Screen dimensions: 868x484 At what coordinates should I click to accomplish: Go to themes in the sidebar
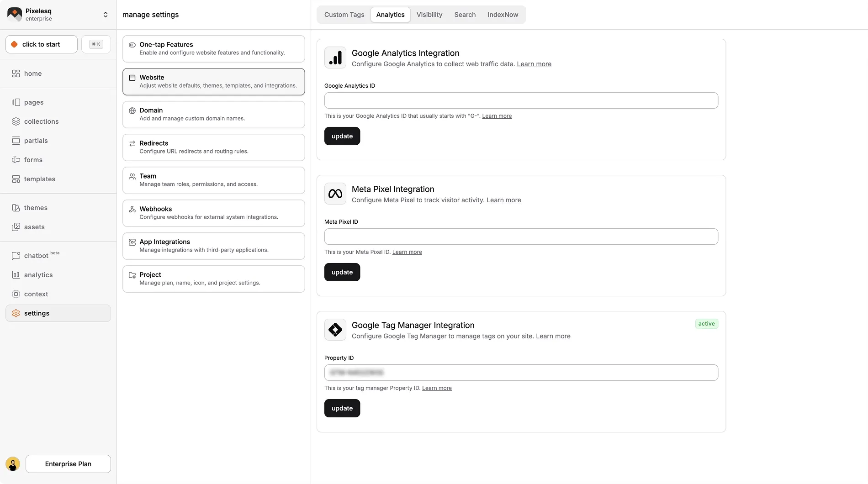point(36,208)
